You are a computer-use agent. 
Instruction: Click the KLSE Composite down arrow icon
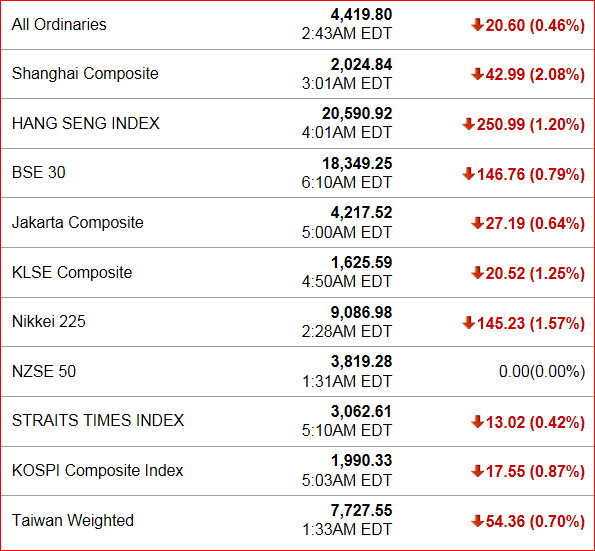point(477,273)
